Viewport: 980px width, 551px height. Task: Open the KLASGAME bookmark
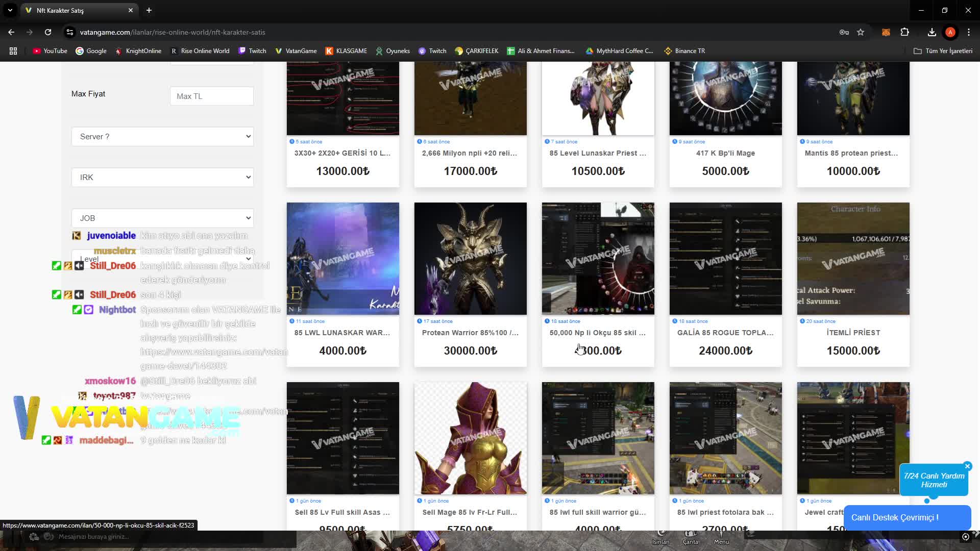click(x=347, y=51)
